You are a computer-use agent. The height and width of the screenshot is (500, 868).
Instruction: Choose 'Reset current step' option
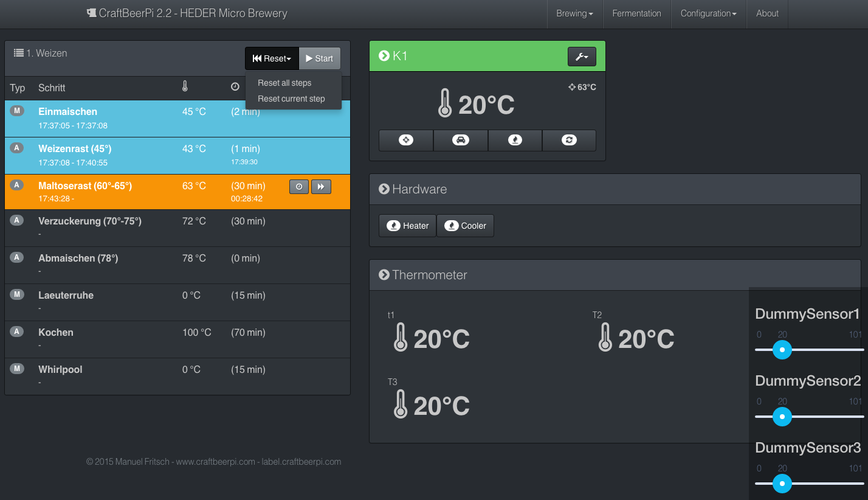[x=291, y=99]
